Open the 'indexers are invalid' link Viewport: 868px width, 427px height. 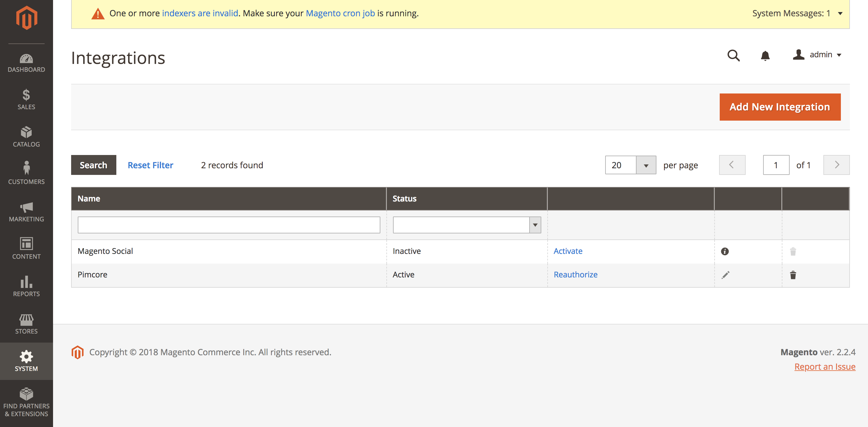[200, 14]
